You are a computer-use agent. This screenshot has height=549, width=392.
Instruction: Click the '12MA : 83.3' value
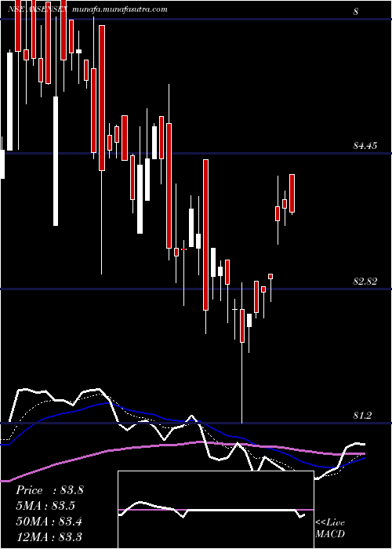click(x=49, y=536)
